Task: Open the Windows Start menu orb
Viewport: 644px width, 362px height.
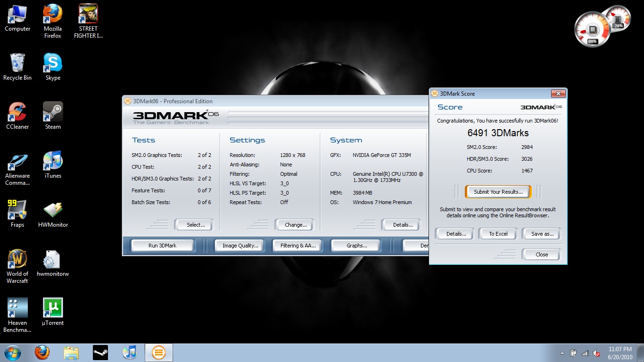Action: click(13, 353)
